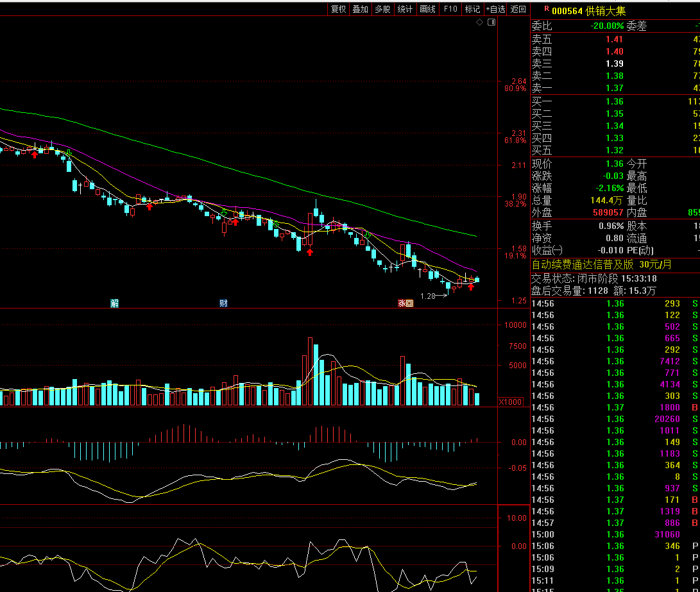Click the 复权 toolbar button
Screen dimensions: 700x592
click(x=338, y=9)
